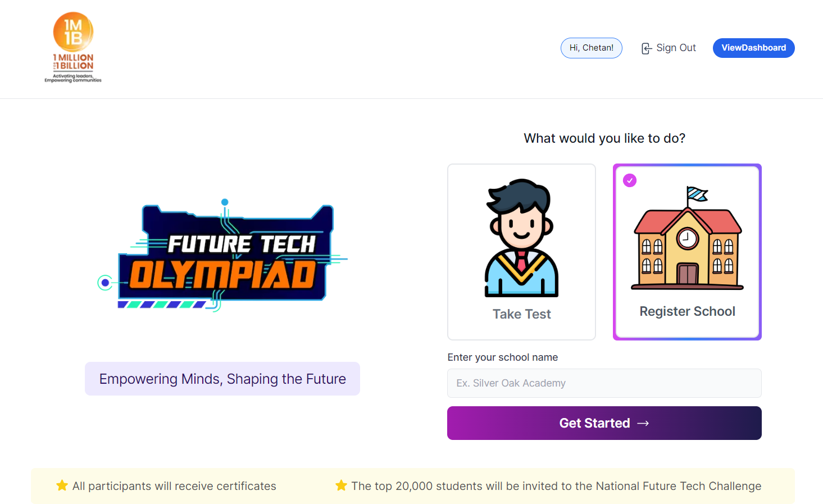Click the Empowering Minds tagline banner
This screenshot has width=823, height=504.
click(x=222, y=379)
